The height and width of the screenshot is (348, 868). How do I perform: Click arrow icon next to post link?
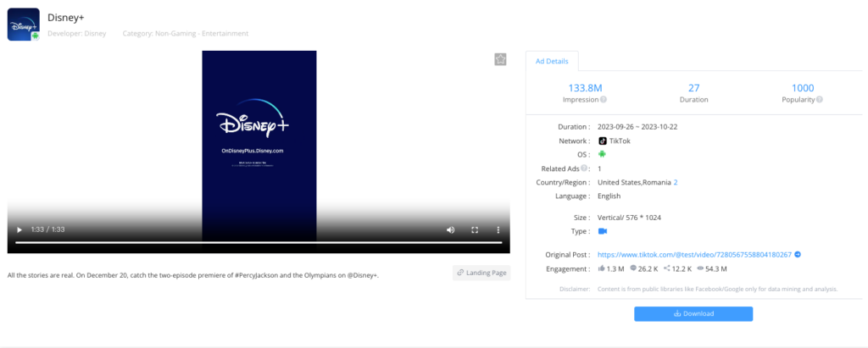(798, 255)
